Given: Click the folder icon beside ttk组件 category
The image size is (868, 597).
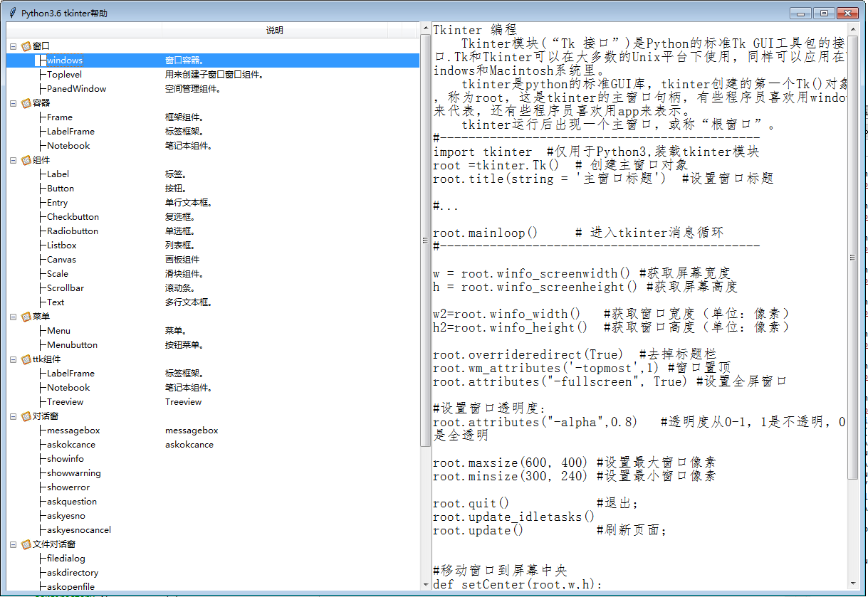Looking at the screenshot, I should [25, 359].
